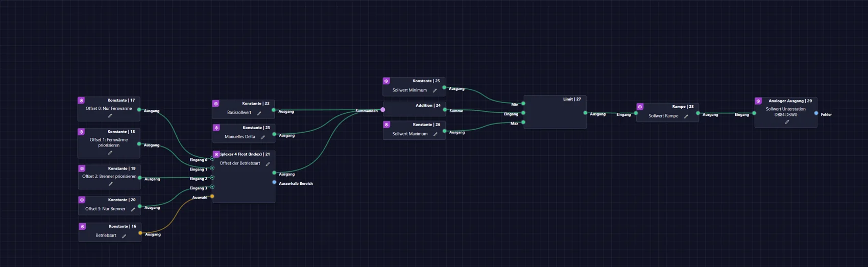
Task: Select the 'Rampe | 28' node title
Action: 683,107
